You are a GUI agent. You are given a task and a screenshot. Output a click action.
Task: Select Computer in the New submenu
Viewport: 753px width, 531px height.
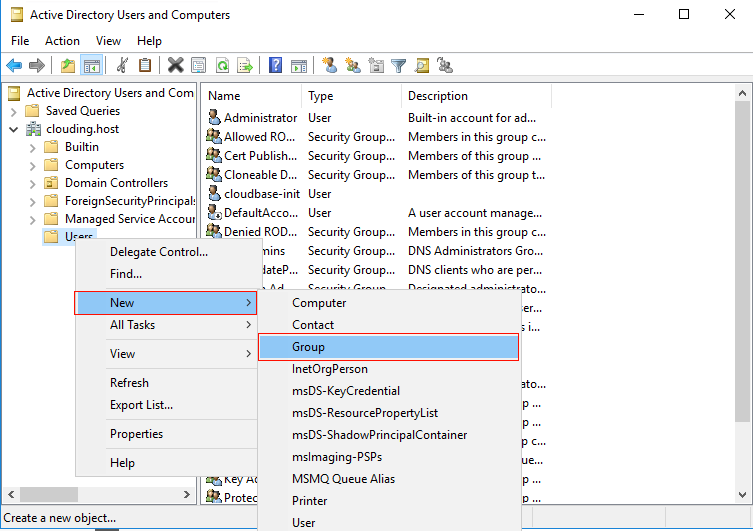[x=389, y=303]
